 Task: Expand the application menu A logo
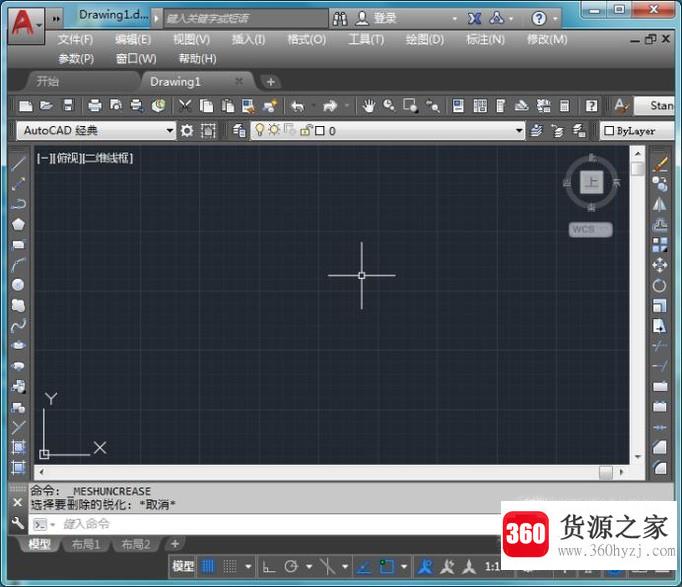coord(26,24)
